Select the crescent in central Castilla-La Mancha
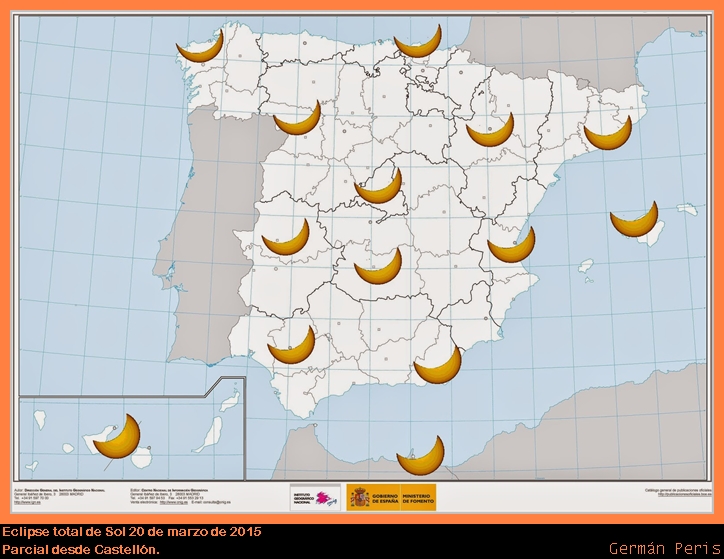Screen dimensions: 724x559 pyautogui.click(x=379, y=269)
